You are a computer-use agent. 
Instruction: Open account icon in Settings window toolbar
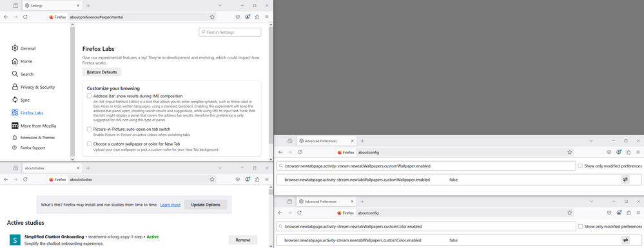[x=248, y=17]
